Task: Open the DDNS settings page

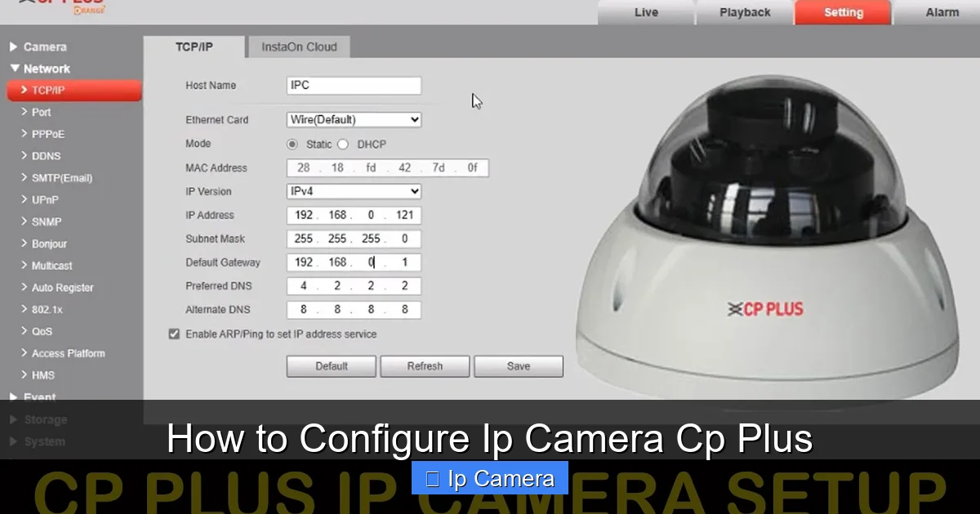Action: tap(46, 157)
